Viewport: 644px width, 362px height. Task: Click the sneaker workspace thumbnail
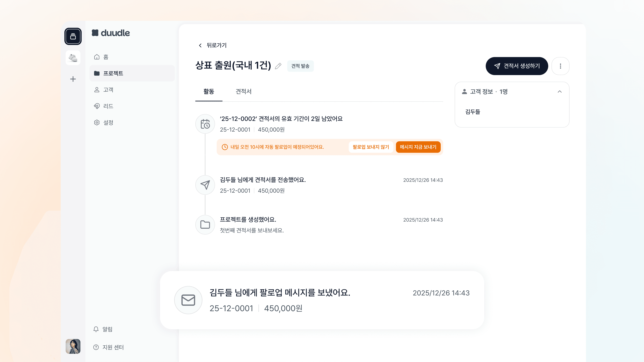coord(73,58)
